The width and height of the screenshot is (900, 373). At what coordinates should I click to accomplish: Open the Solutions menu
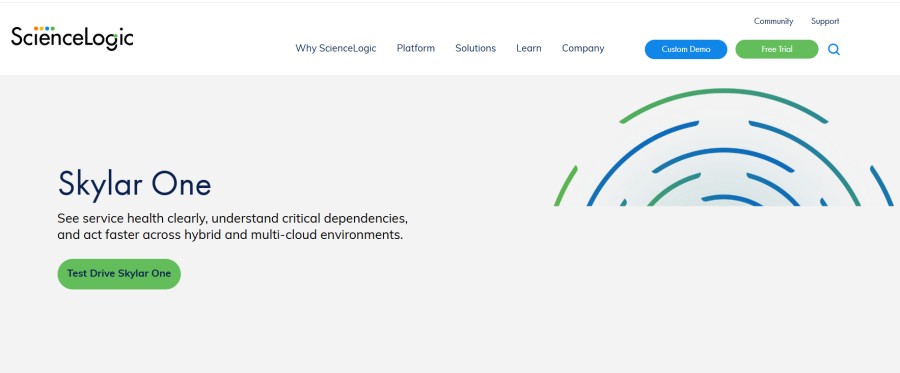pyautogui.click(x=475, y=48)
